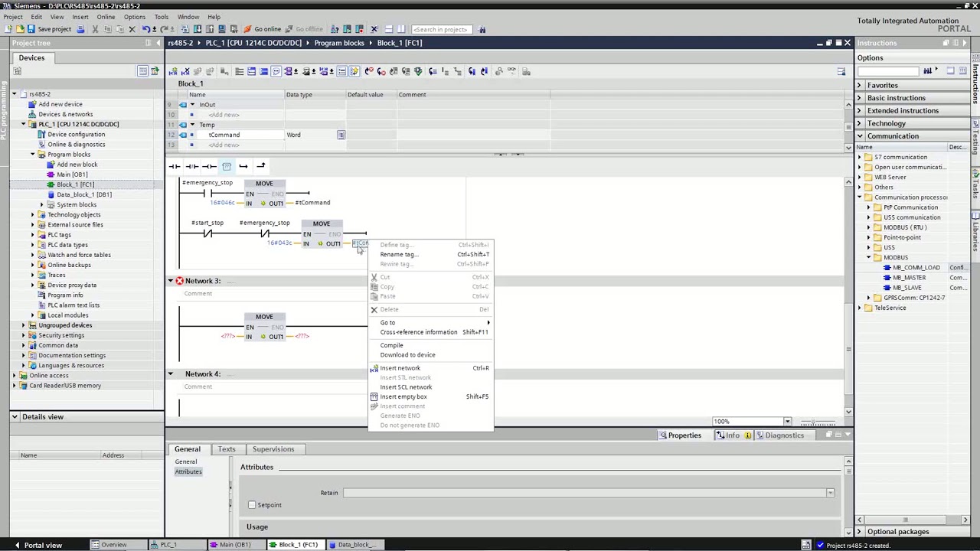980x551 pixels.
Task: Switch to the Supervisions tab
Action: click(273, 449)
